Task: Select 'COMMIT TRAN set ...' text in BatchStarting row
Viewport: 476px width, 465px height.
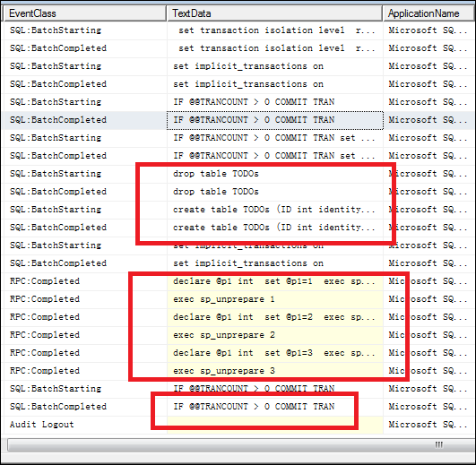Action: 325,138
